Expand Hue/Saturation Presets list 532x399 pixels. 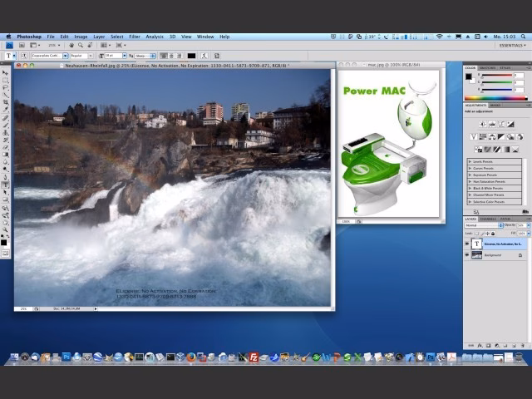470,181
